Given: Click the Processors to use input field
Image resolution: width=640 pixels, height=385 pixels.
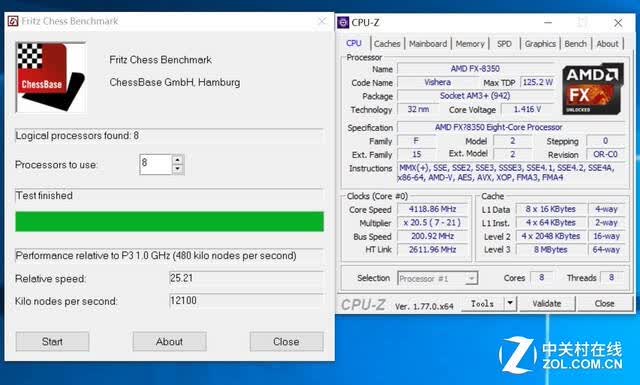Looking at the screenshot, I should (156, 165).
